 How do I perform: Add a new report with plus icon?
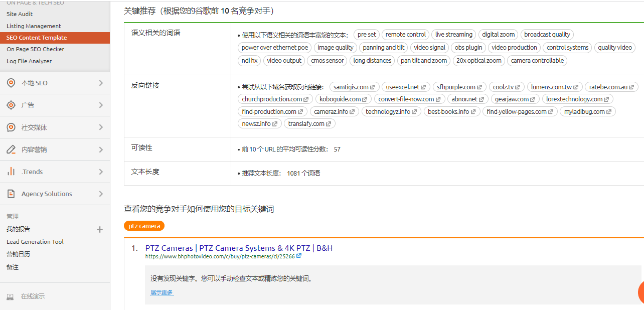[x=100, y=229]
